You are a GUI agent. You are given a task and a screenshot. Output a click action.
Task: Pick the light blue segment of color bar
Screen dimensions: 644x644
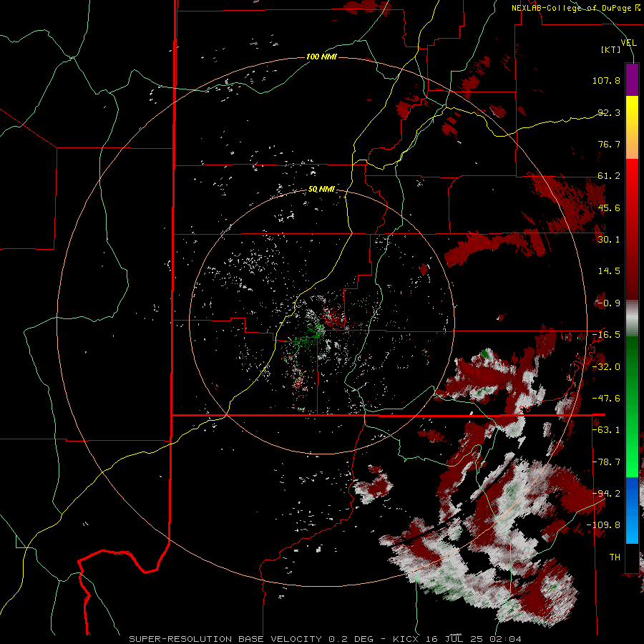pos(632,528)
